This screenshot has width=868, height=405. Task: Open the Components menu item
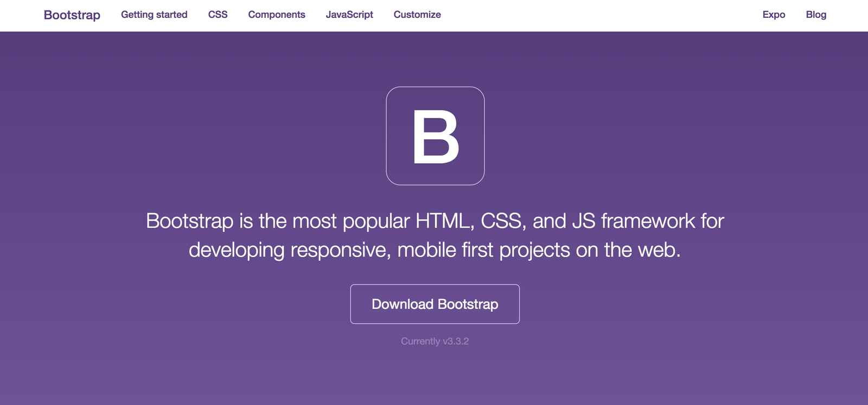[277, 15]
